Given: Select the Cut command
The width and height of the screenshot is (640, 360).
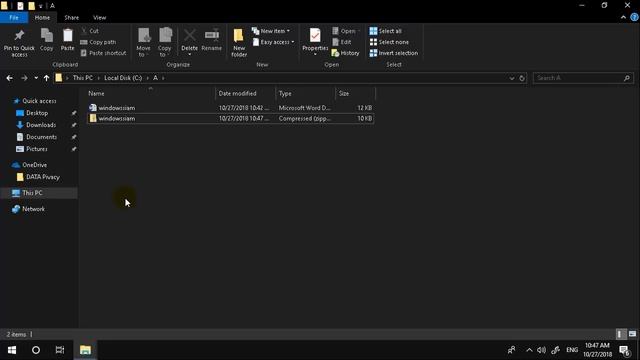Looking at the screenshot, I should tap(90, 31).
